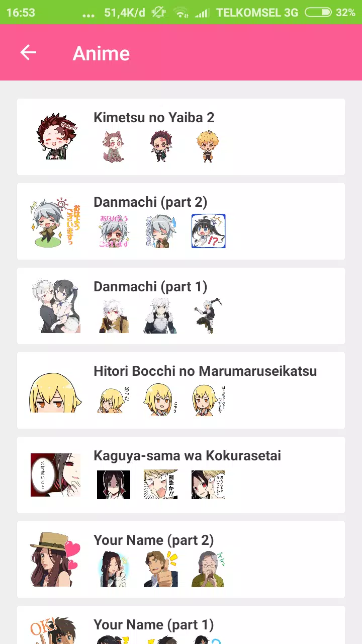This screenshot has width=362, height=644.
Task: Open Hitori Bocchi no Marumaruseikatsu pack
Action: (181, 390)
